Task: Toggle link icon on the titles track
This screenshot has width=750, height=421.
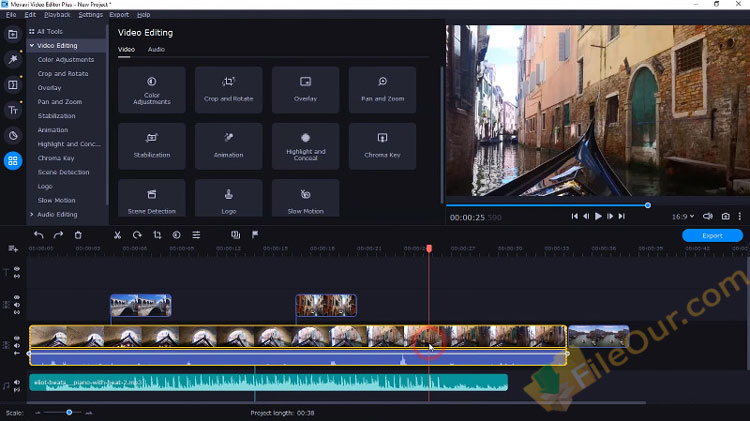Action: tap(17, 276)
